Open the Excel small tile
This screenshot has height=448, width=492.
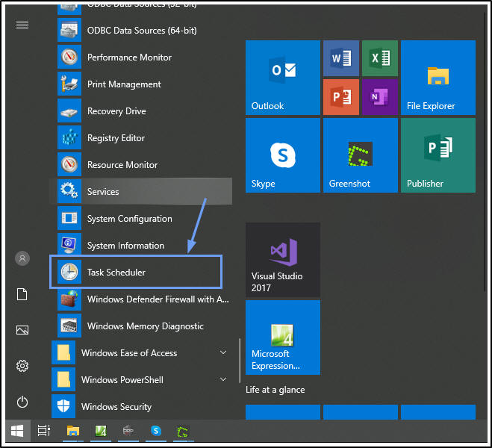tap(379, 58)
